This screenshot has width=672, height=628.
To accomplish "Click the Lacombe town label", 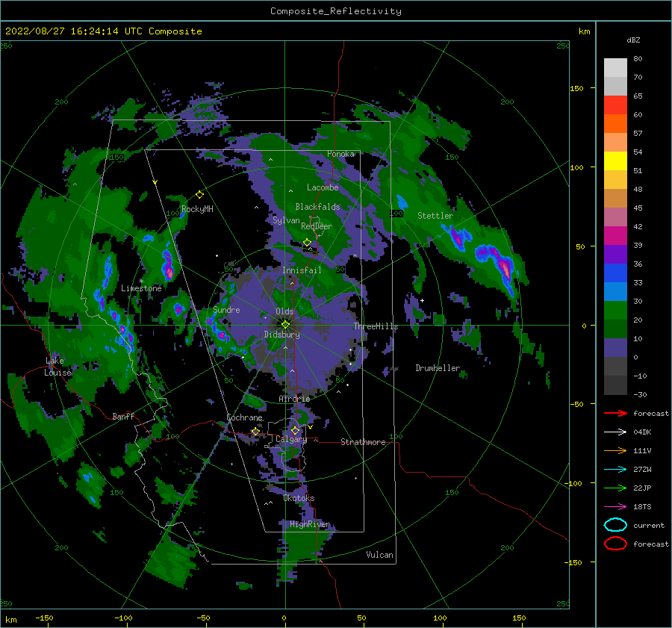I will (x=323, y=187).
